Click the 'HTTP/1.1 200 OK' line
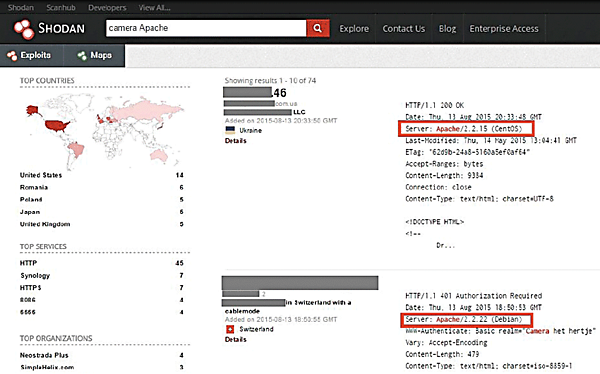The image size is (600, 374). [x=434, y=105]
